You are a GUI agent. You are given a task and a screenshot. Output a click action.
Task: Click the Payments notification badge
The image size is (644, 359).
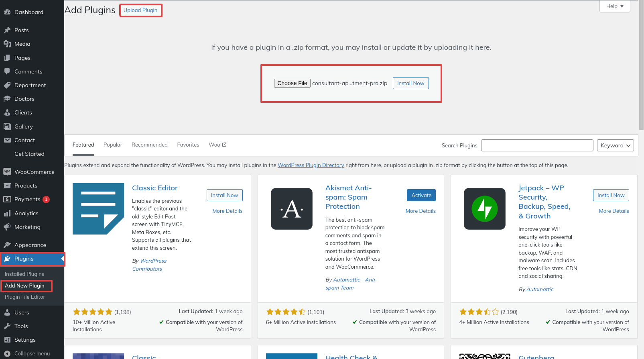(x=46, y=199)
